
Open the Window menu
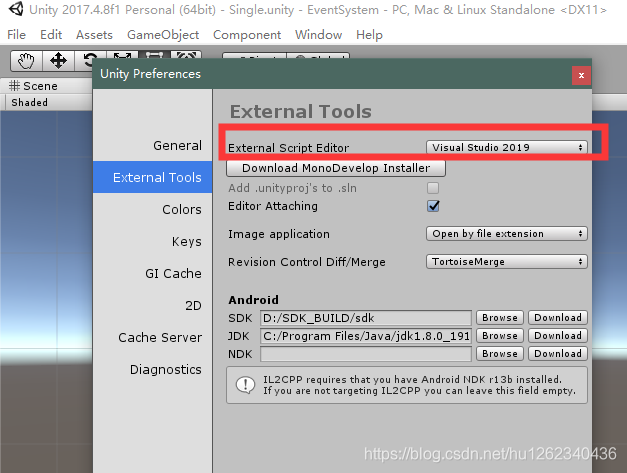[x=318, y=35]
